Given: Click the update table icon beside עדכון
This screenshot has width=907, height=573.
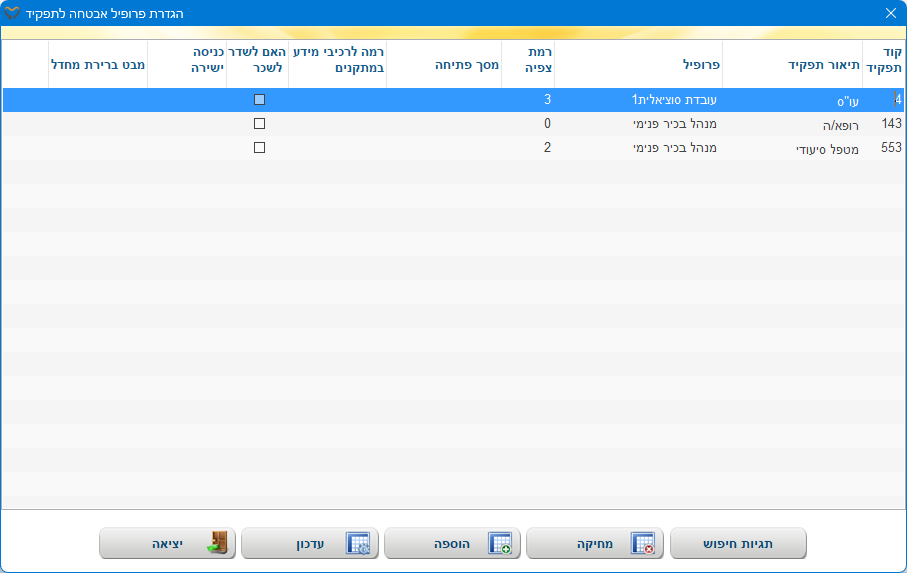Looking at the screenshot, I should [x=357, y=544].
